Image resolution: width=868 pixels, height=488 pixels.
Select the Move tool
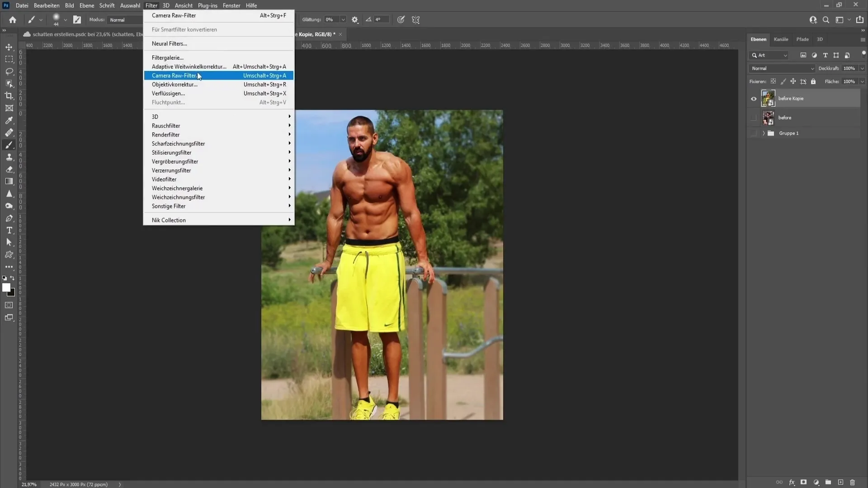[9, 47]
